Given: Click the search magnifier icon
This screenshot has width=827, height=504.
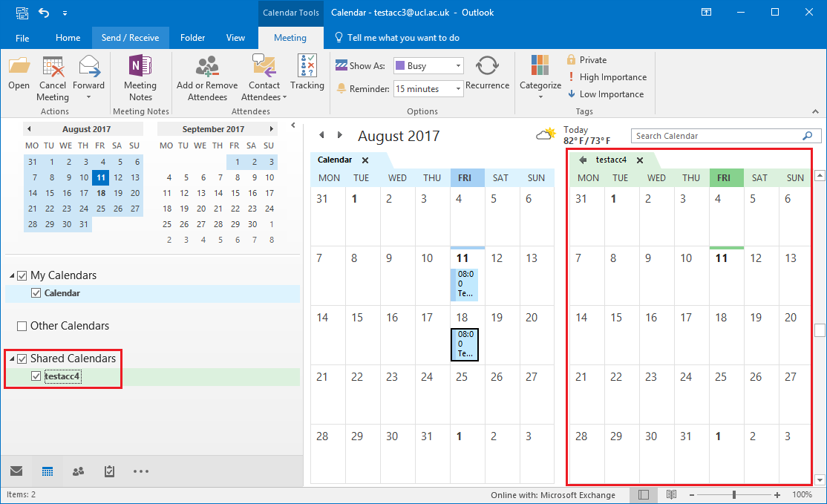Looking at the screenshot, I should tap(807, 136).
